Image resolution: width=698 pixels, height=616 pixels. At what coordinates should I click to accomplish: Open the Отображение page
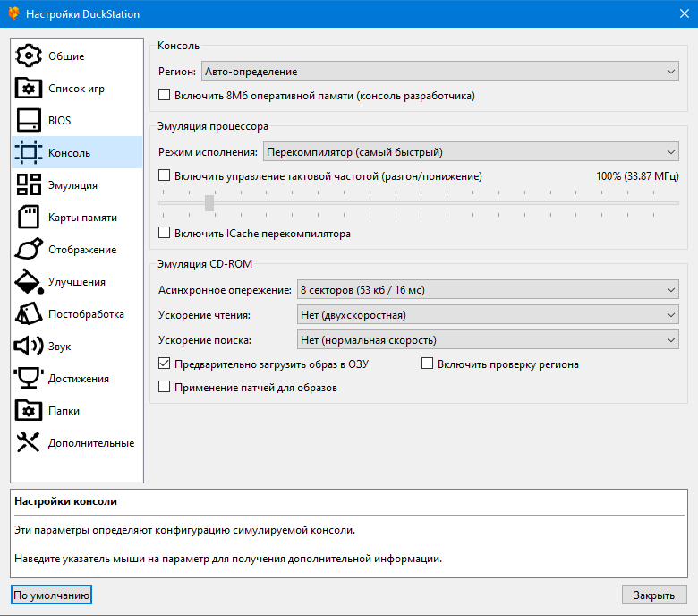(77, 249)
